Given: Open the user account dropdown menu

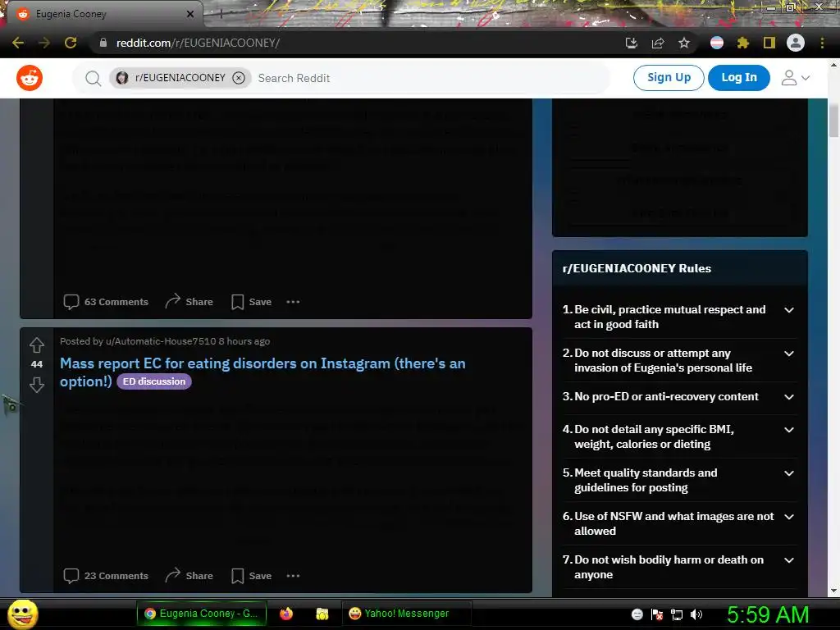Looking at the screenshot, I should [x=796, y=78].
